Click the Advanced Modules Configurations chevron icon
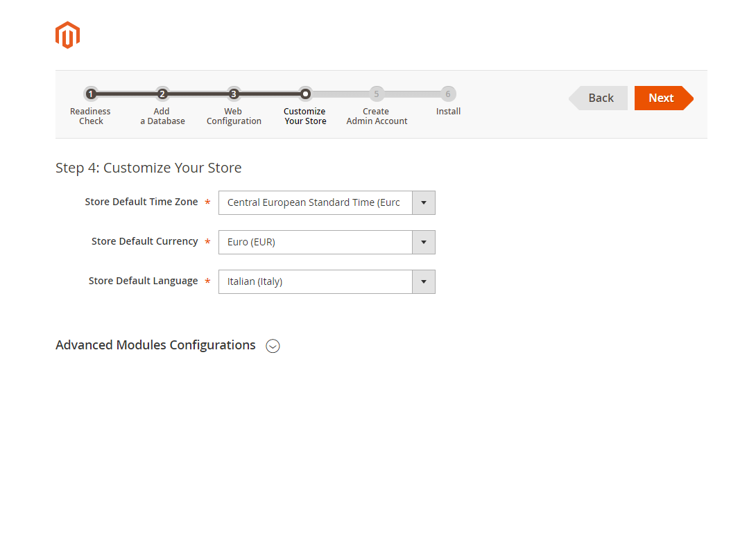The height and width of the screenshot is (549, 756). [273, 346]
